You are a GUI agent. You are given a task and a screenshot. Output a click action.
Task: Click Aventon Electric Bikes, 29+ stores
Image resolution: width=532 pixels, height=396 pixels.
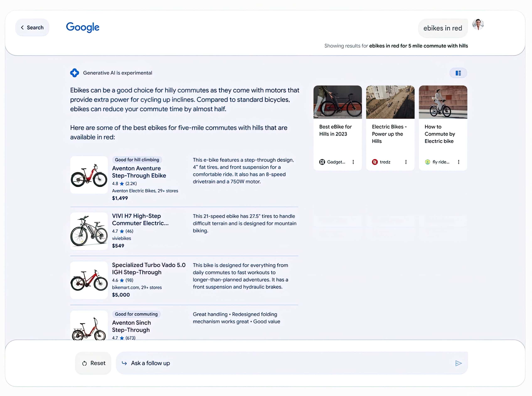pyautogui.click(x=145, y=191)
